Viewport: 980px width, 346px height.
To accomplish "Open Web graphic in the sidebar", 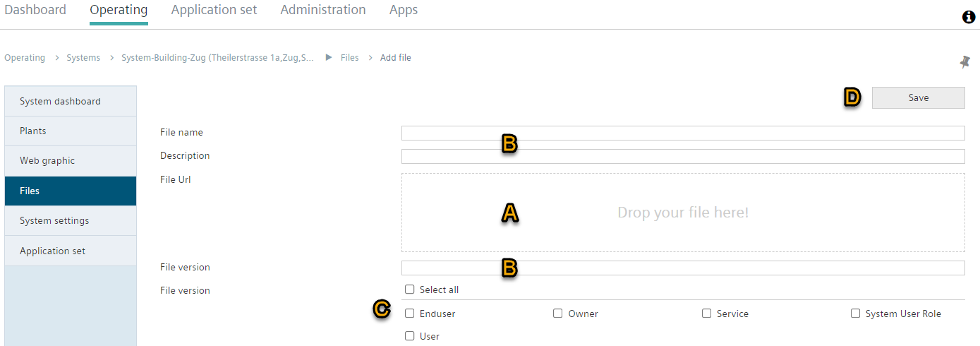I will coord(71,160).
